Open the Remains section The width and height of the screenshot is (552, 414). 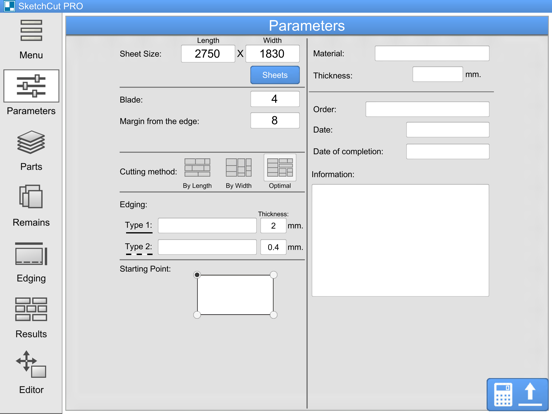click(31, 206)
